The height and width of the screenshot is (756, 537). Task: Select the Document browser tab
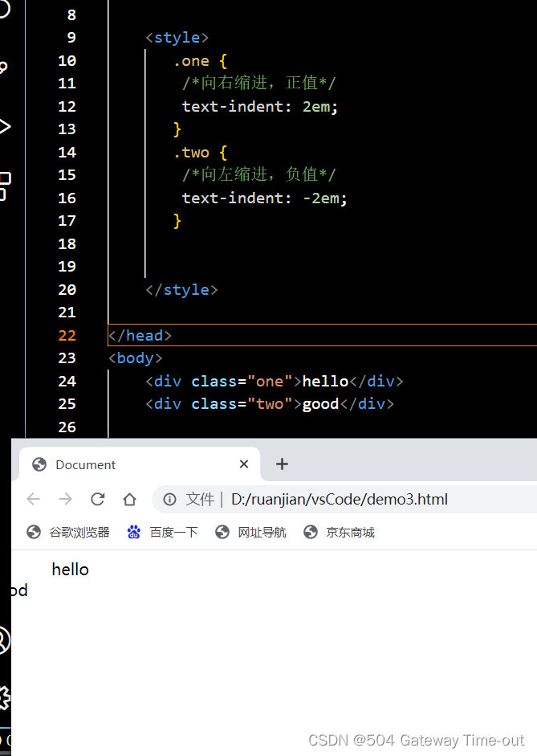(140, 464)
